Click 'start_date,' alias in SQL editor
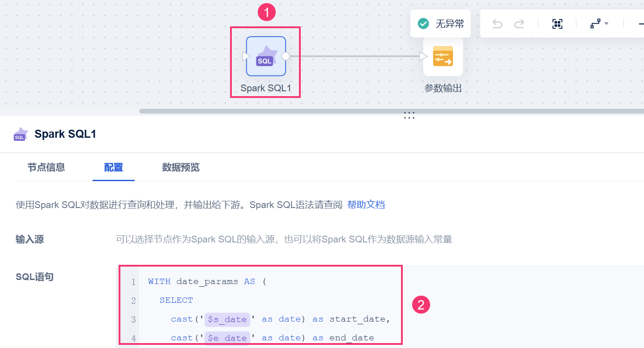Viewport: 644px width, 348px height. pyautogui.click(x=360, y=319)
